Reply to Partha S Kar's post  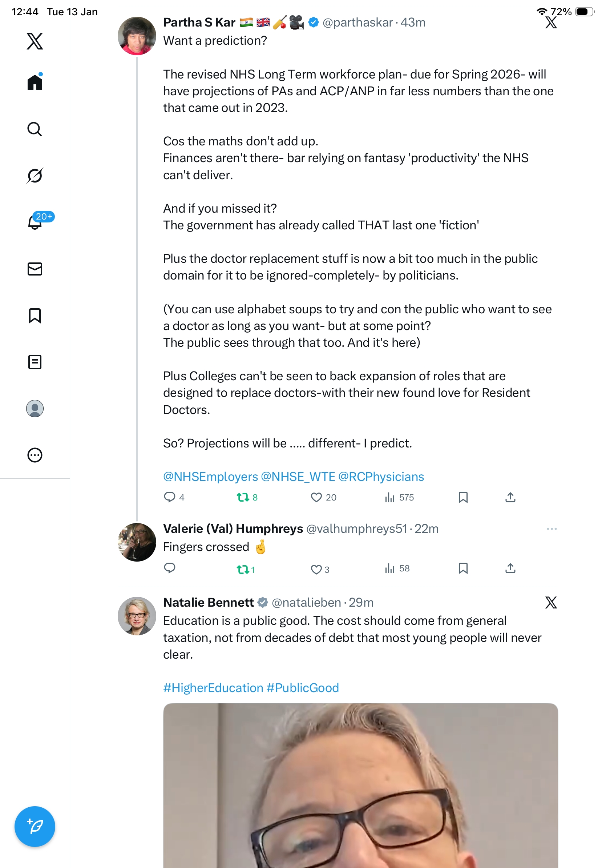170,497
